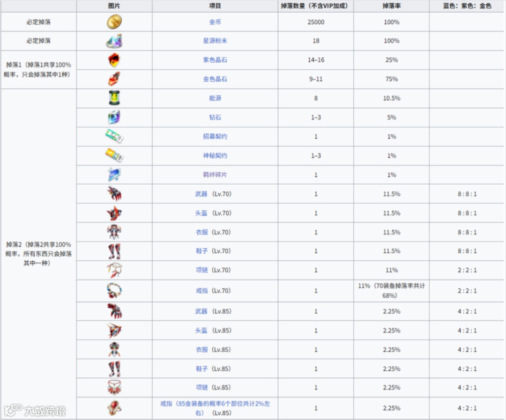Select the 5% drop rate cell
Screen dimensions: 506x420
click(x=391, y=117)
